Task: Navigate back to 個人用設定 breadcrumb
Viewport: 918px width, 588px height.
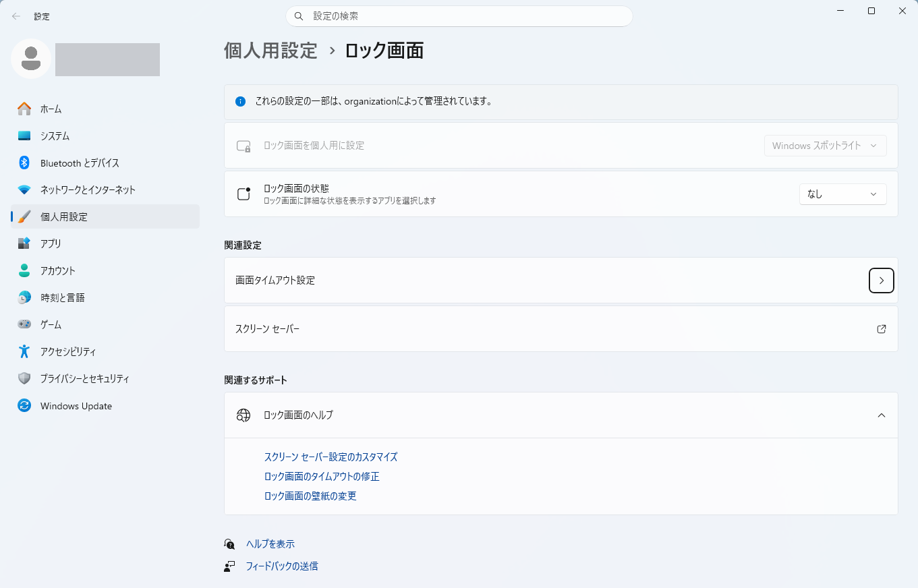Action: [270, 51]
